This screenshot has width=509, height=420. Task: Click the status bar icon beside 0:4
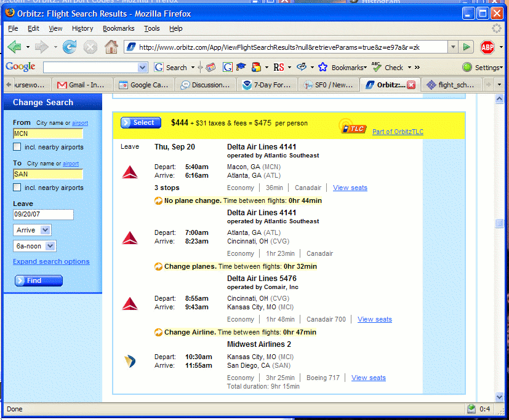[x=471, y=410]
